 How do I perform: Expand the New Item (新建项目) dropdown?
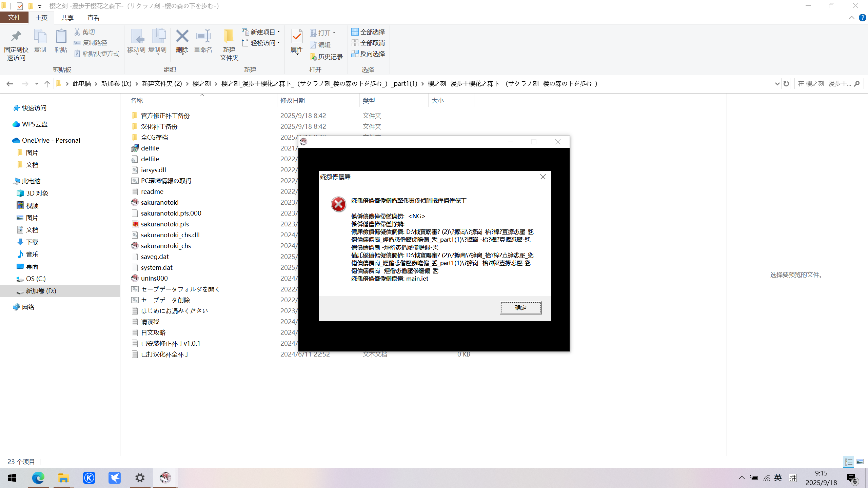(278, 32)
